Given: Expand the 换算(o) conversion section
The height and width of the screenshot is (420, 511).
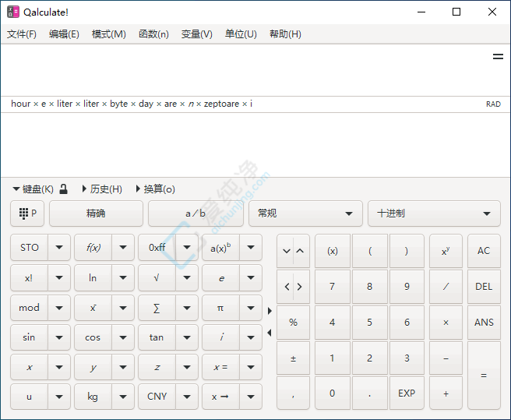Looking at the screenshot, I should pyautogui.click(x=156, y=189).
